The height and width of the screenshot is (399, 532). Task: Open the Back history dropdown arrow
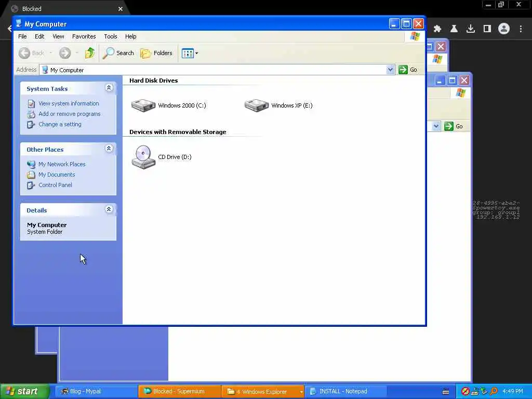click(51, 53)
